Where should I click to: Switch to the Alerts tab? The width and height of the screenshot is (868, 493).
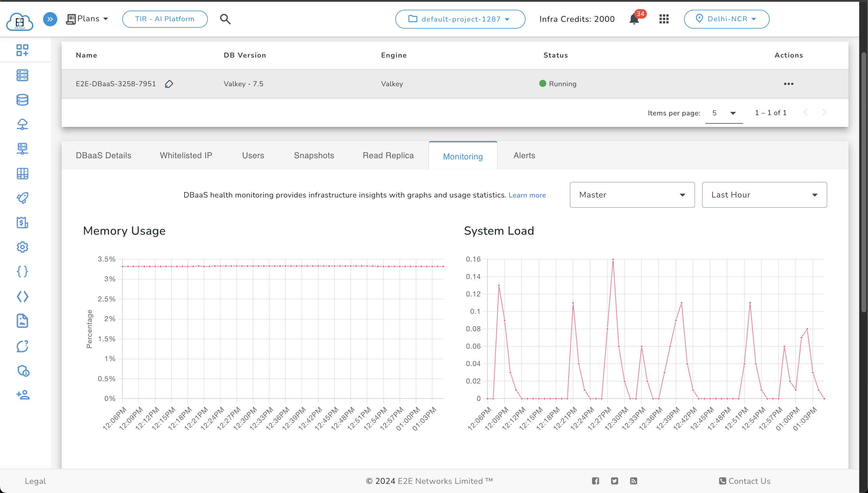point(524,156)
